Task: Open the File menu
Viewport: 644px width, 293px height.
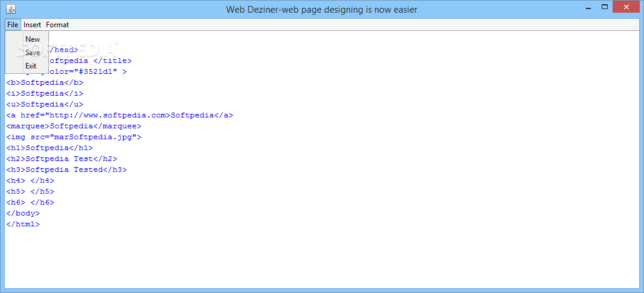Action: coord(13,25)
